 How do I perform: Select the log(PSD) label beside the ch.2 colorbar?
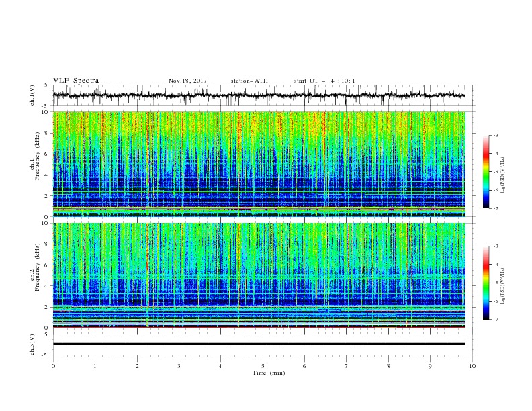point(503,286)
